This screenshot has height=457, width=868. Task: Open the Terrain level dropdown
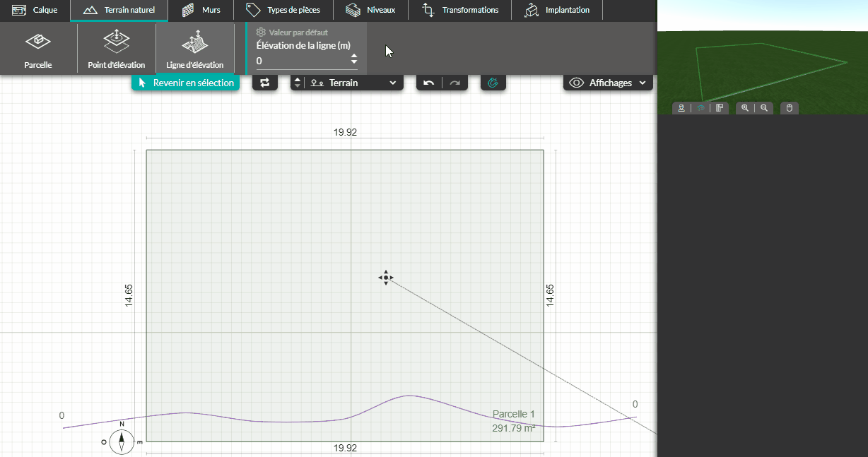pos(353,83)
